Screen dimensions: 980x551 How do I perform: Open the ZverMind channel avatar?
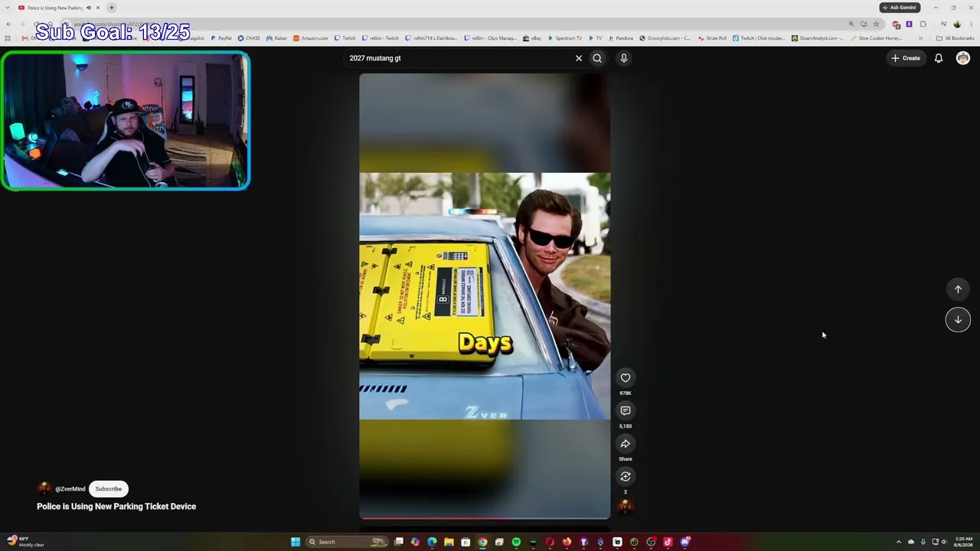(44, 489)
